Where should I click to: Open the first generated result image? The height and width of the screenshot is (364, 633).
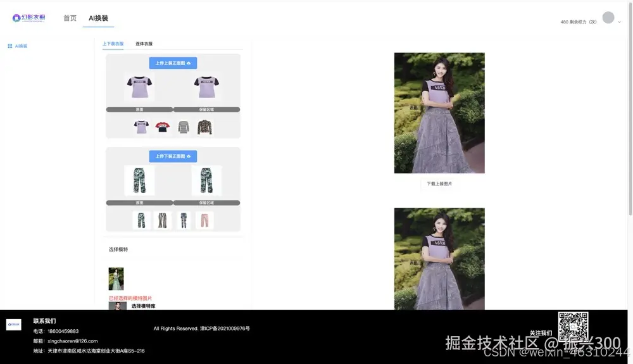pos(439,113)
